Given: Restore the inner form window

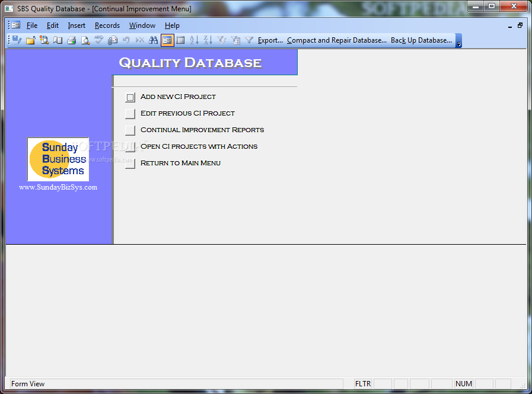Looking at the screenshot, I should 520,25.
